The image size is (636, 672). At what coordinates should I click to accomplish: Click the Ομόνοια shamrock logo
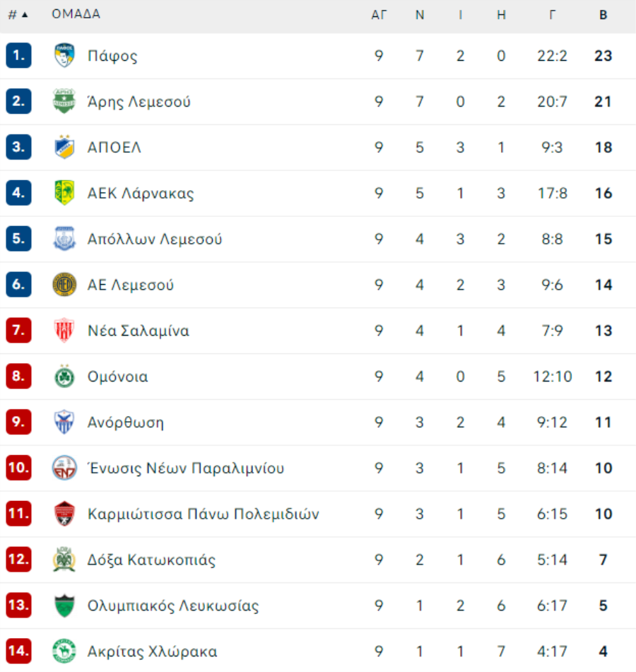(x=64, y=377)
